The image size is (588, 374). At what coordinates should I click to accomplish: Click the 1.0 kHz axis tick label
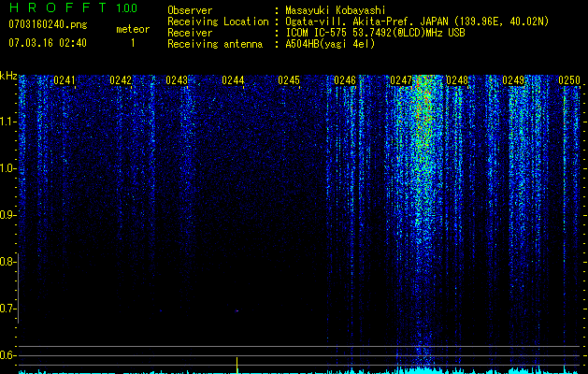8,168
